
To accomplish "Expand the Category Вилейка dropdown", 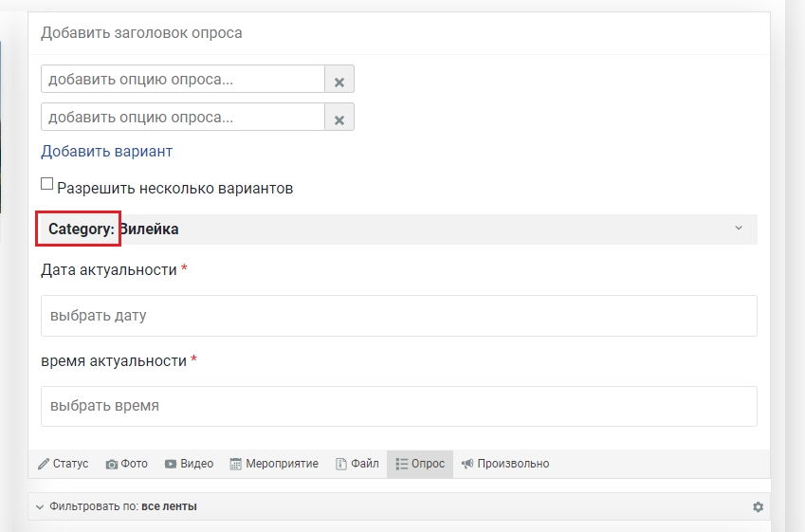I will 739,229.
